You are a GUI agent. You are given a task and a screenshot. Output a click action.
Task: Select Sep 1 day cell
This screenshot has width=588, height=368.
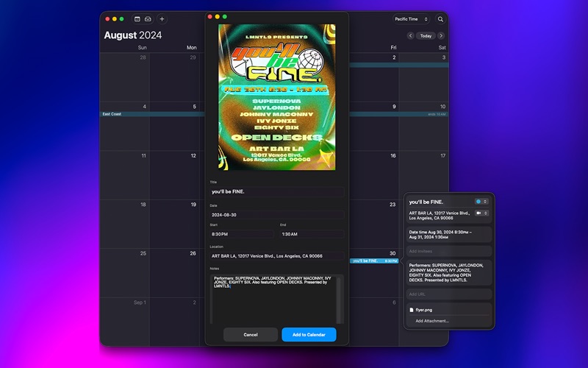(125, 322)
